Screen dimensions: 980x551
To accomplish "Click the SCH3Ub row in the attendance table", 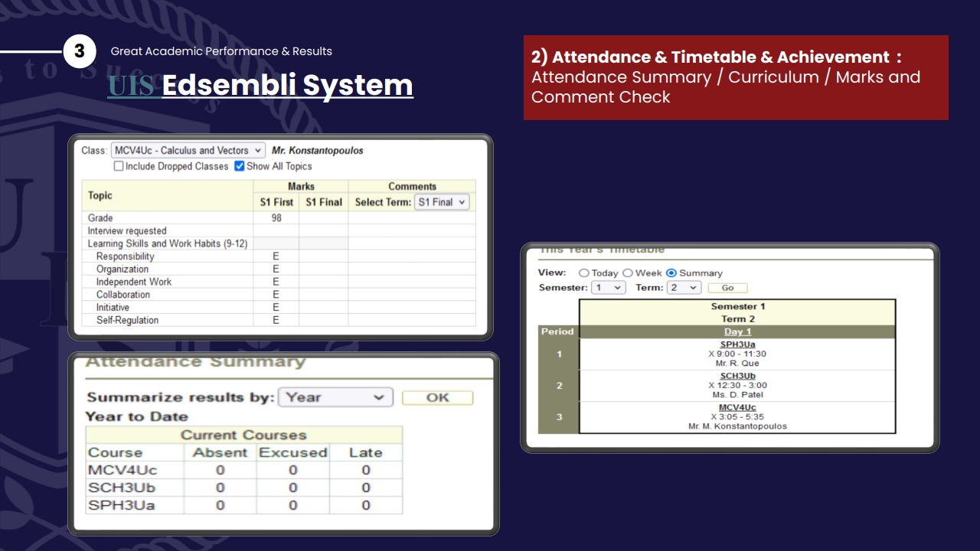I will click(243, 487).
